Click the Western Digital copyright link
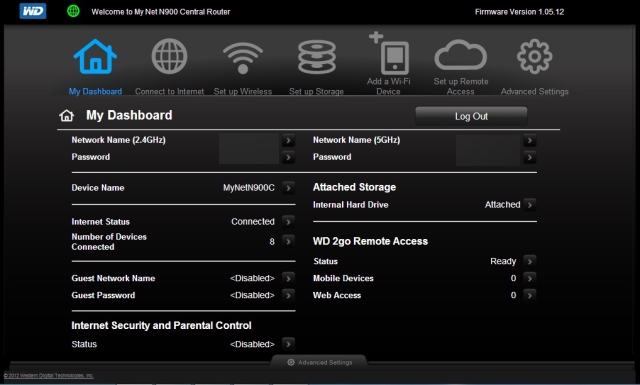The width and height of the screenshot is (640, 385). point(49,376)
